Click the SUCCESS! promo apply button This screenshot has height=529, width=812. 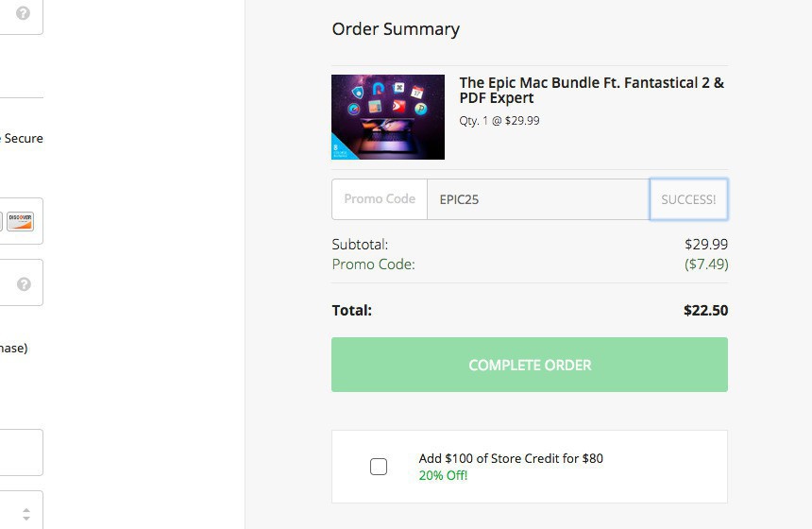[x=688, y=199]
